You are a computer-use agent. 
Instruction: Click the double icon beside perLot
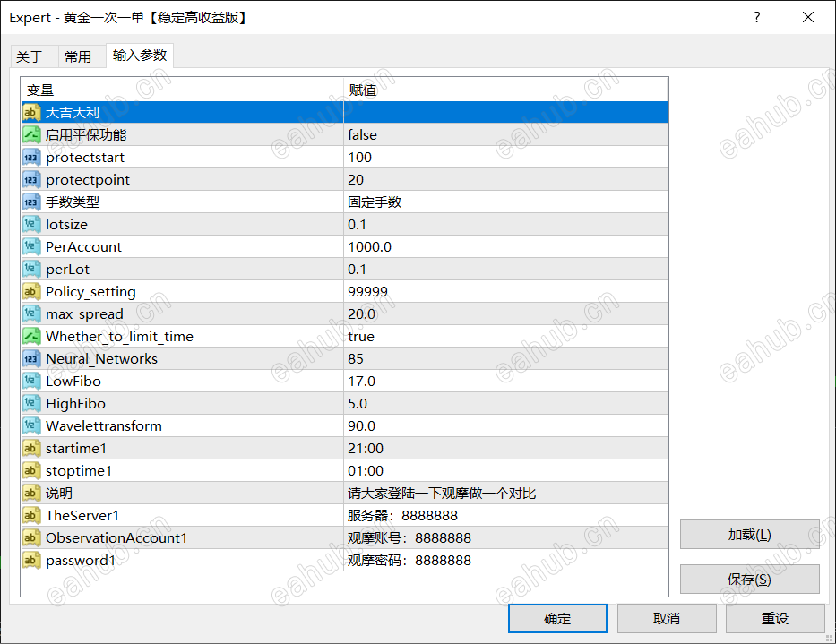tap(31, 270)
